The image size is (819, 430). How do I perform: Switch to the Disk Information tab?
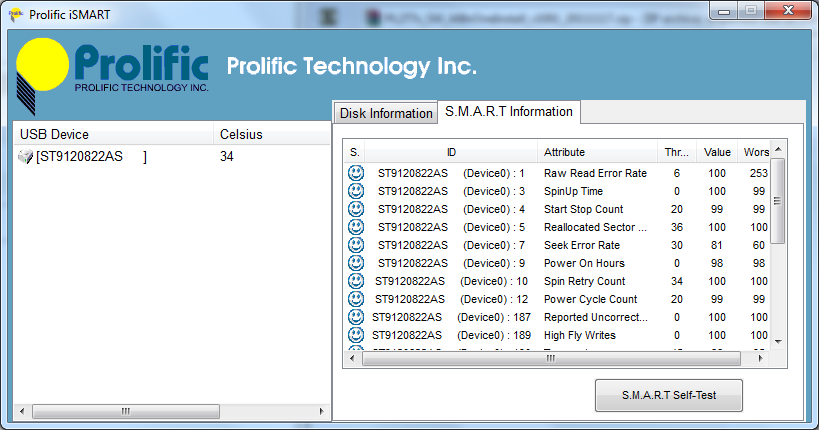(x=386, y=113)
